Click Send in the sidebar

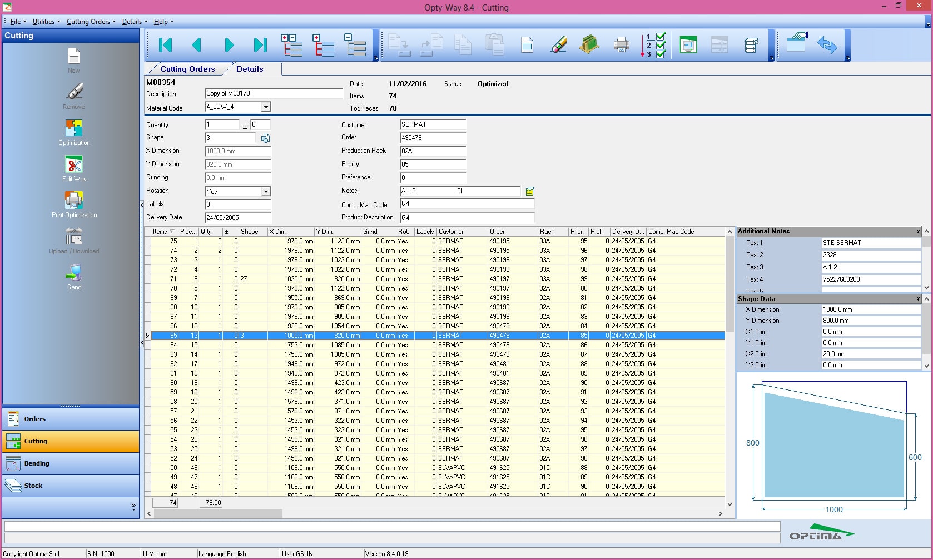74,277
